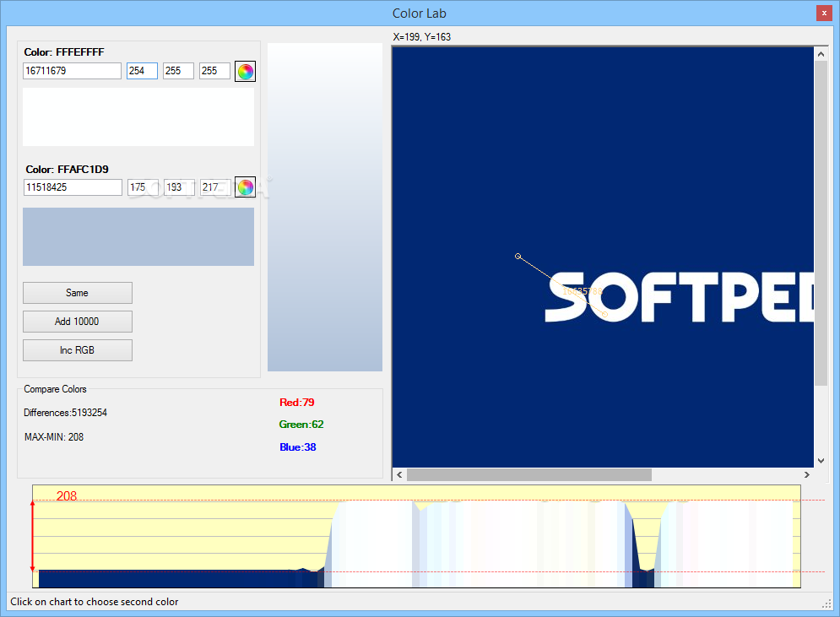Click the image scroll left arrow
This screenshot has width=840, height=617.
tap(399, 474)
